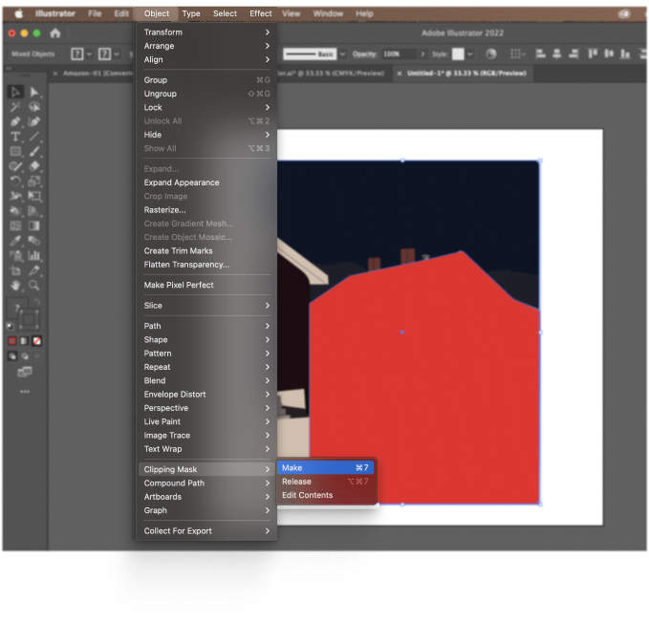The height and width of the screenshot is (644, 649).
Task: Open Edit Toolbar three-dots button
Action: (25, 392)
